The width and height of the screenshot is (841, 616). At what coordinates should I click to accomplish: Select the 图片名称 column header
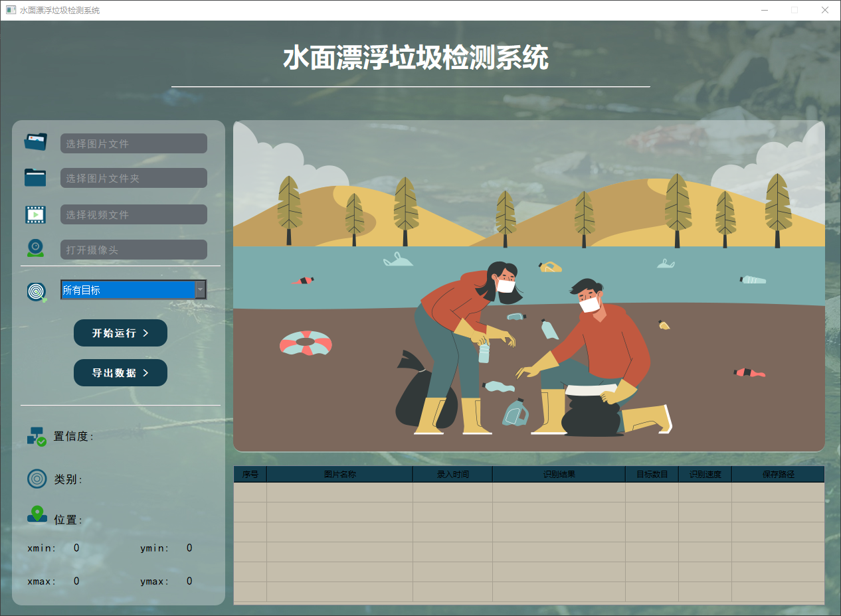340,474
